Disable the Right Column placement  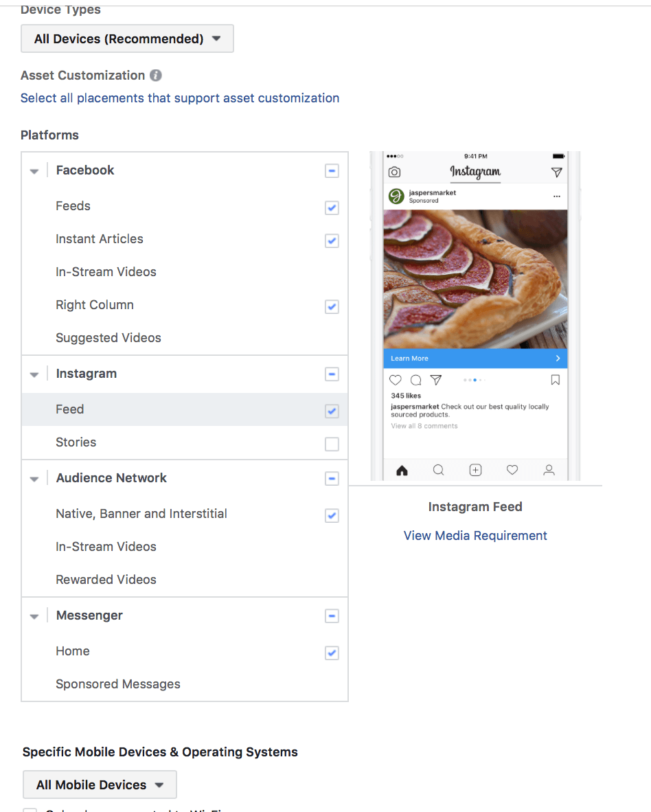332,306
